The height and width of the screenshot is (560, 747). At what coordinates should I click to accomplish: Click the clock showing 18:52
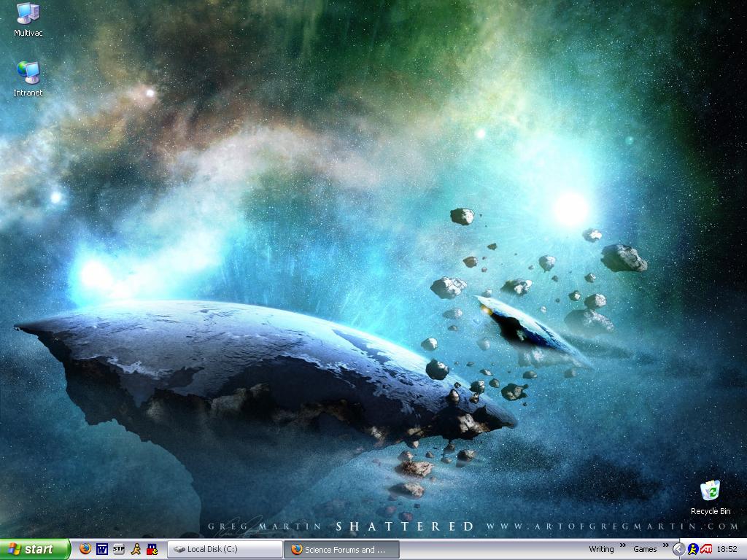[x=727, y=549]
